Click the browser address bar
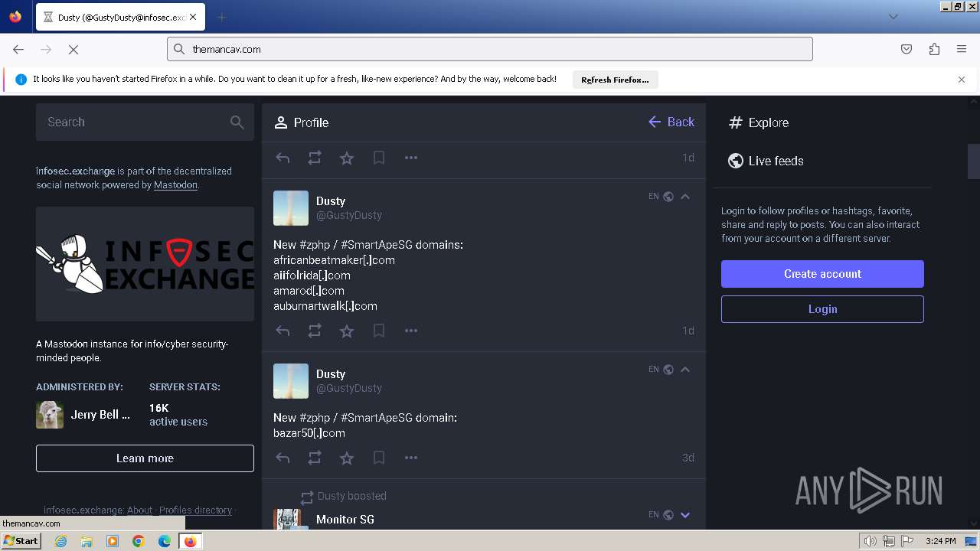 pos(490,49)
